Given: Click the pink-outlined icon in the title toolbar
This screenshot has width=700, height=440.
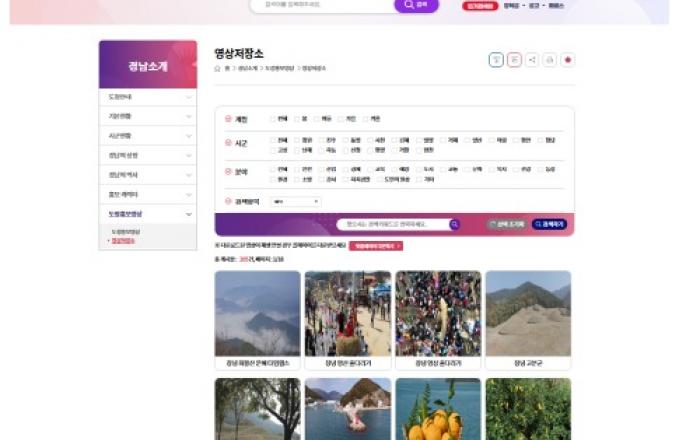Looking at the screenshot, I should pyautogui.click(x=514, y=60).
